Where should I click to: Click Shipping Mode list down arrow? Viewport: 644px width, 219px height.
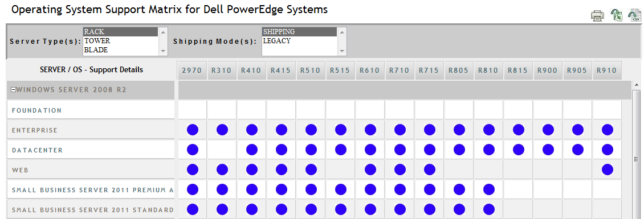click(x=342, y=51)
